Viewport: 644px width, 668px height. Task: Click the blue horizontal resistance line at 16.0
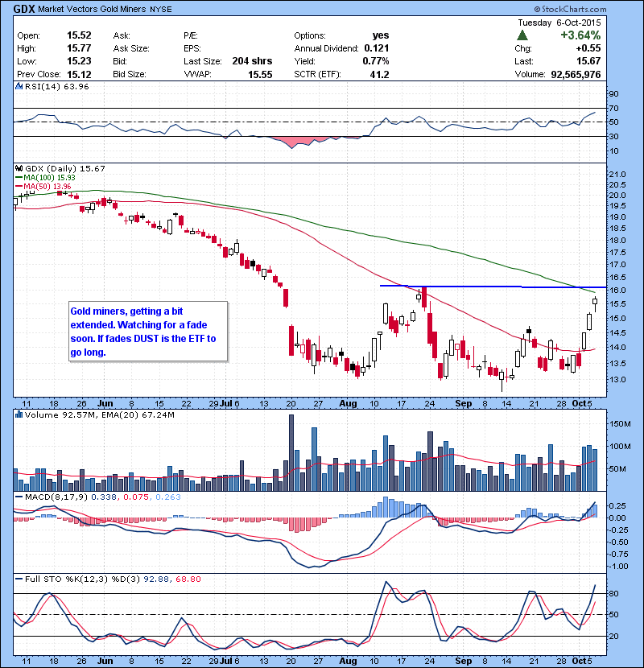tap(493, 287)
